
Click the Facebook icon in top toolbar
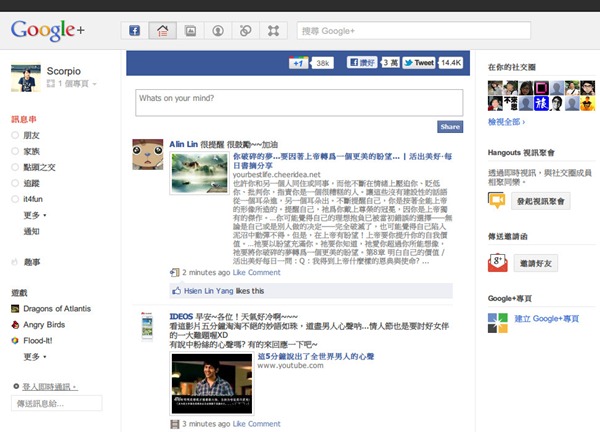coord(135,31)
